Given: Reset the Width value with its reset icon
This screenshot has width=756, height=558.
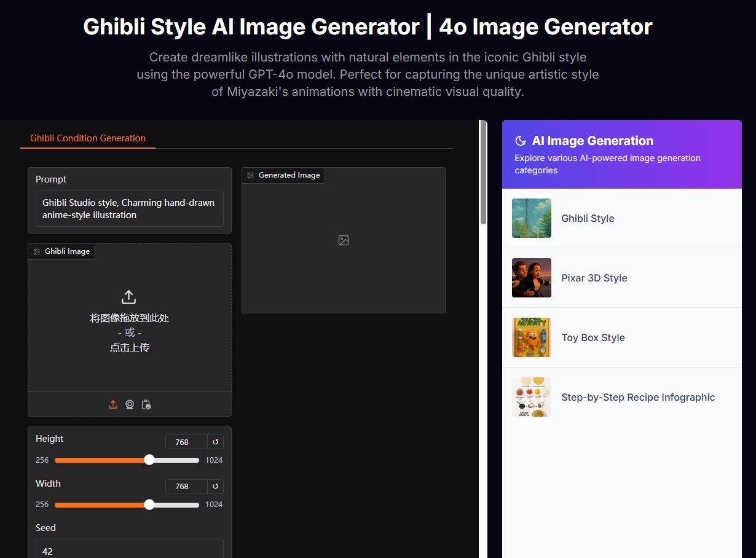Looking at the screenshot, I should pos(216,486).
